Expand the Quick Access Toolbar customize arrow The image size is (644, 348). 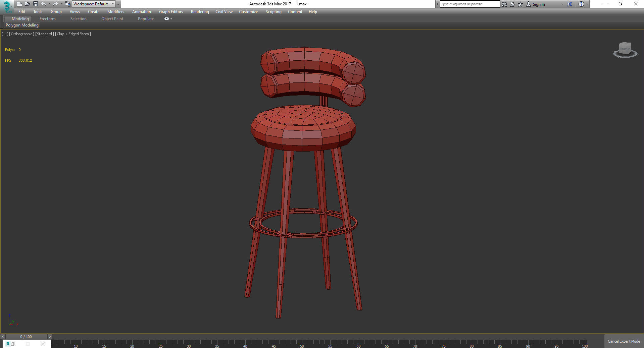pos(118,4)
